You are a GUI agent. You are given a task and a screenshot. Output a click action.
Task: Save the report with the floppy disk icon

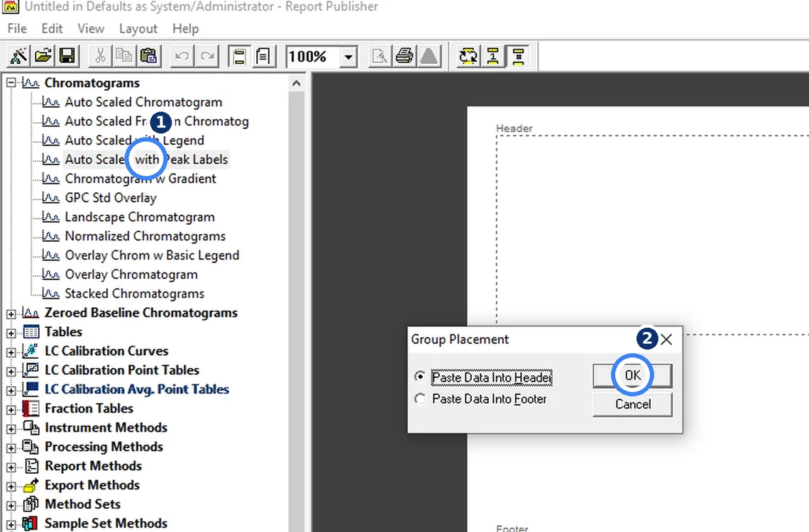click(x=67, y=55)
